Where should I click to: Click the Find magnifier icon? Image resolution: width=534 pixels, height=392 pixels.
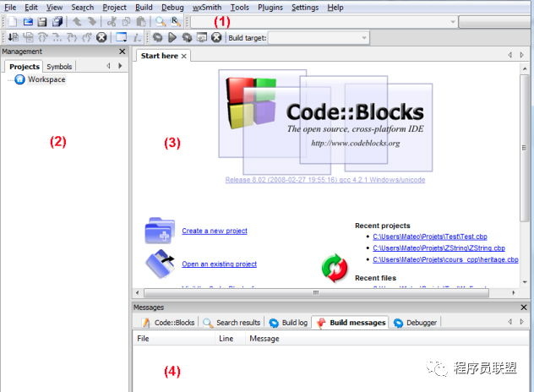pos(161,22)
